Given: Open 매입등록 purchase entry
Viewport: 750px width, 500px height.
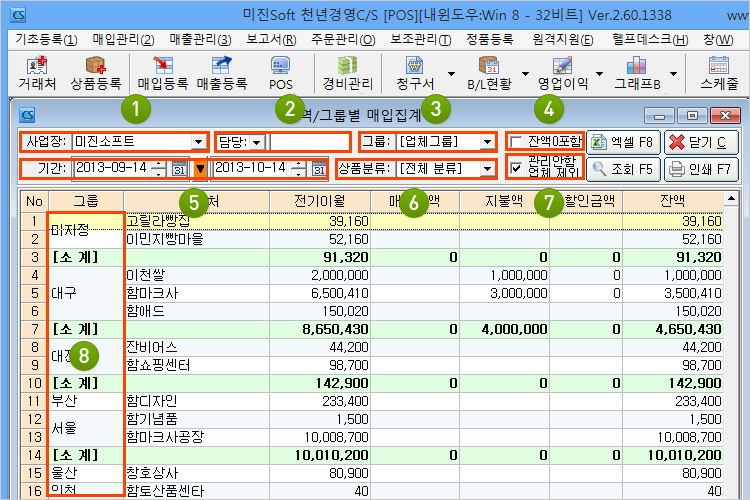Looking at the screenshot, I should click(163, 74).
